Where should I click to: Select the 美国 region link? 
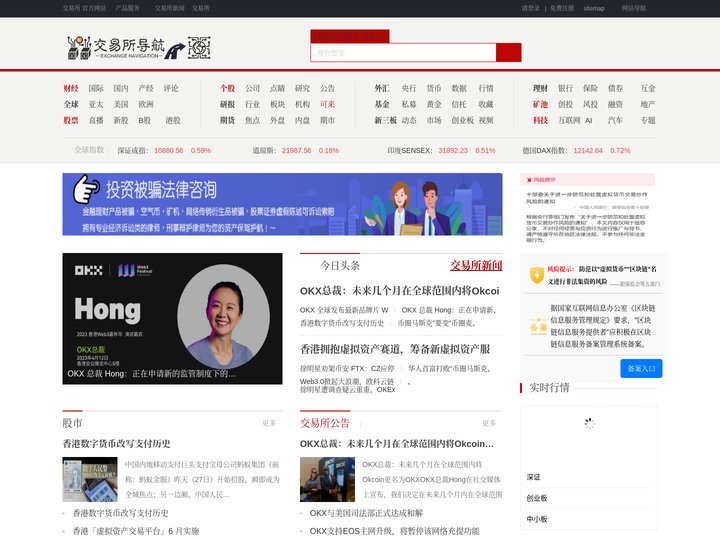[121, 104]
